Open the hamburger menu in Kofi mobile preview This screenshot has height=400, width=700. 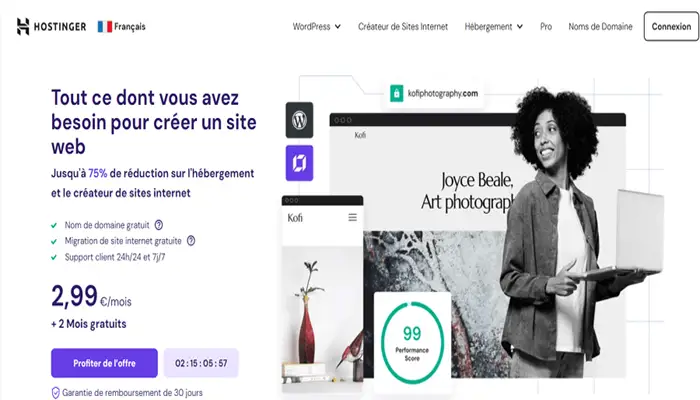point(353,217)
